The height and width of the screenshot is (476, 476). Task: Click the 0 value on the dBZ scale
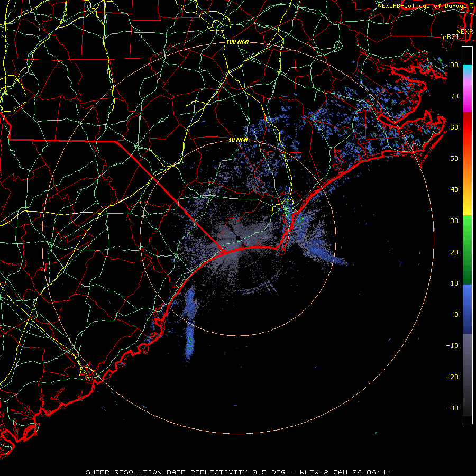click(x=456, y=315)
